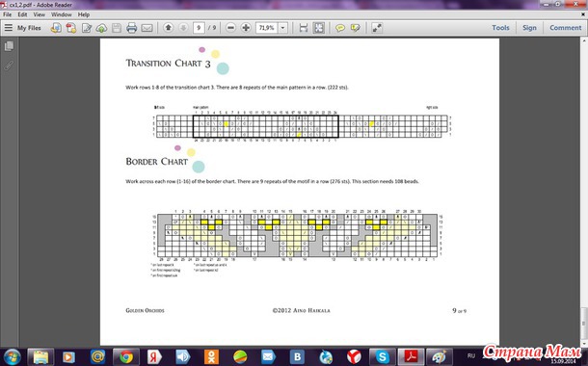
Task: Select the highlight text tool
Action: 355,28
